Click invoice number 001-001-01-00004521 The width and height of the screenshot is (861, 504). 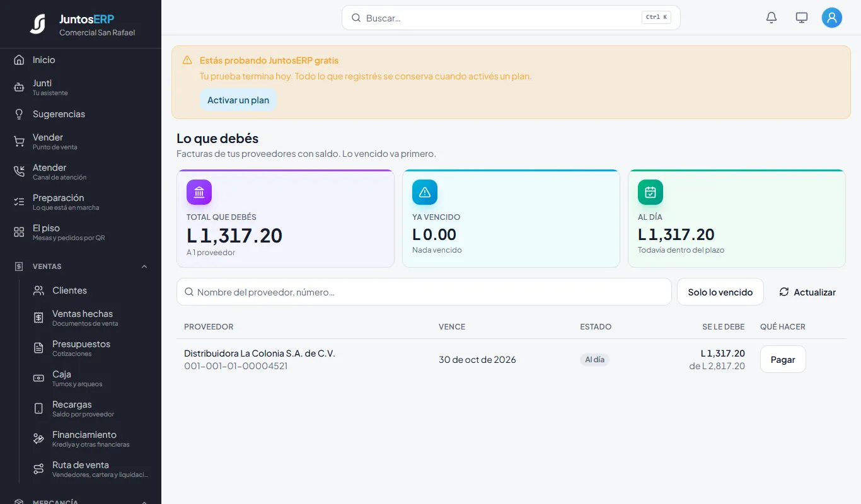[236, 366]
